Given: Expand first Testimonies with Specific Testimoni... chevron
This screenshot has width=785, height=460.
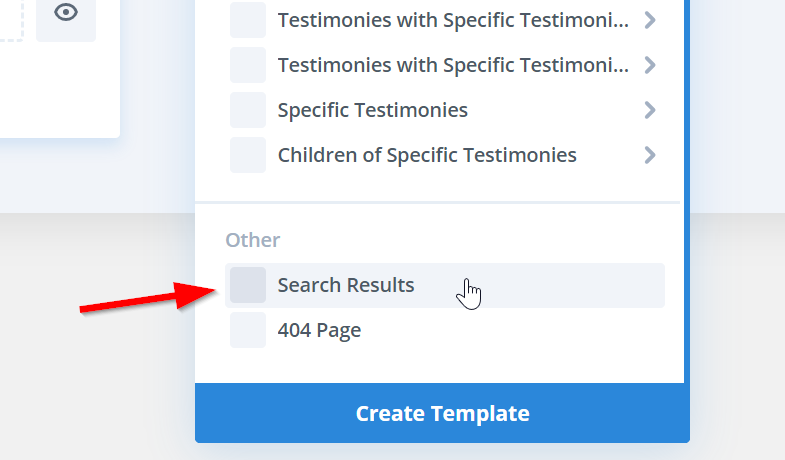Looking at the screenshot, I should point(650,20).
